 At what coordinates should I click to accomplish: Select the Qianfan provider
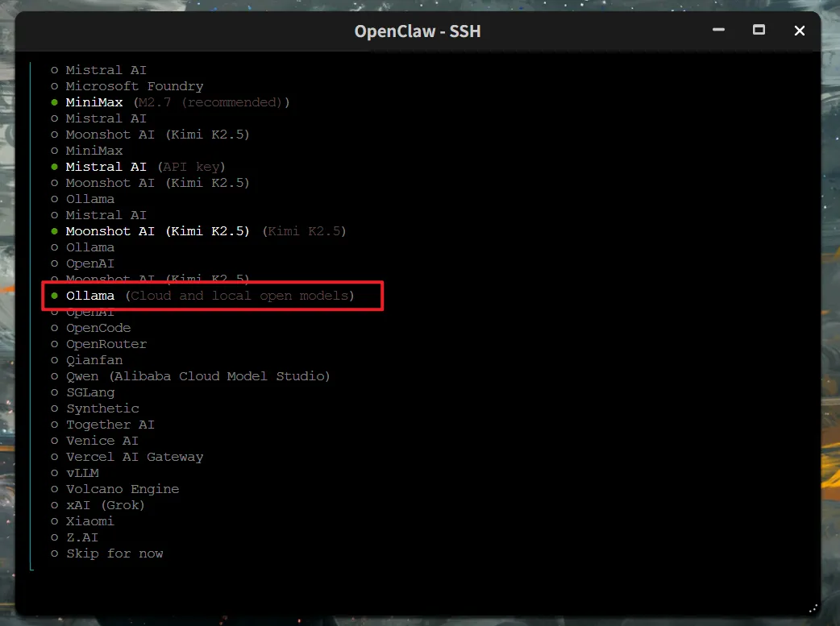(x=87, y=360)
